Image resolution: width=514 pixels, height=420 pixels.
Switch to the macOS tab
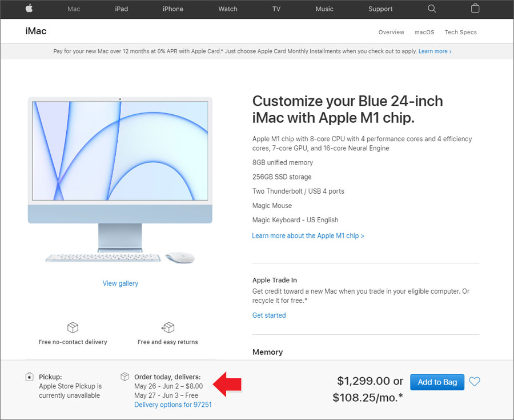(424, 32)
